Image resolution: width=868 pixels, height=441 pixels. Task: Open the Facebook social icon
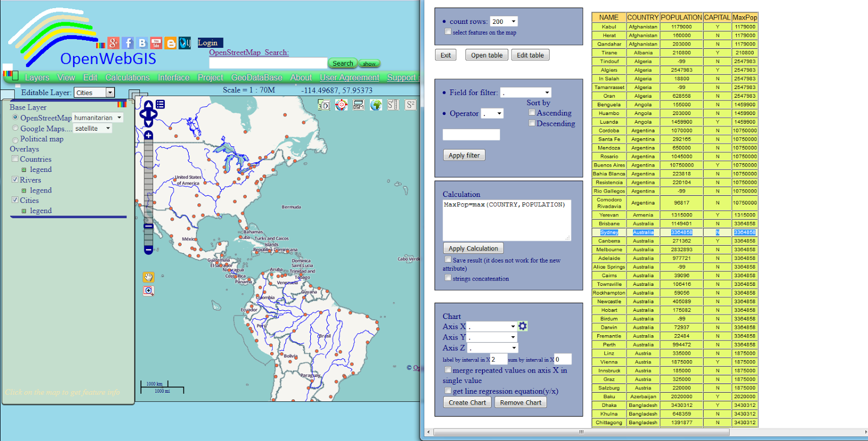pos(128,43)
